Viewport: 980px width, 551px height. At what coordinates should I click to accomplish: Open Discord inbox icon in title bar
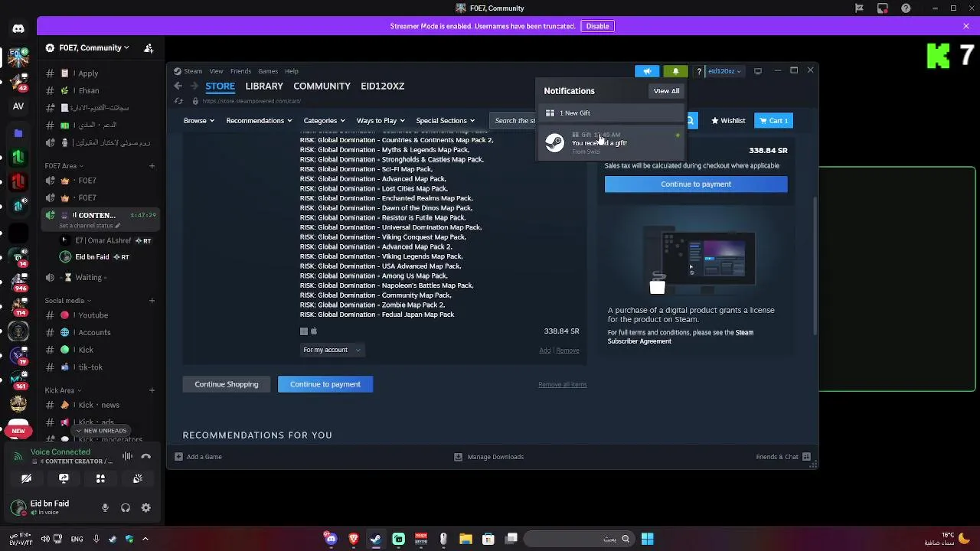pyautogui.click(x=883, y=8)
